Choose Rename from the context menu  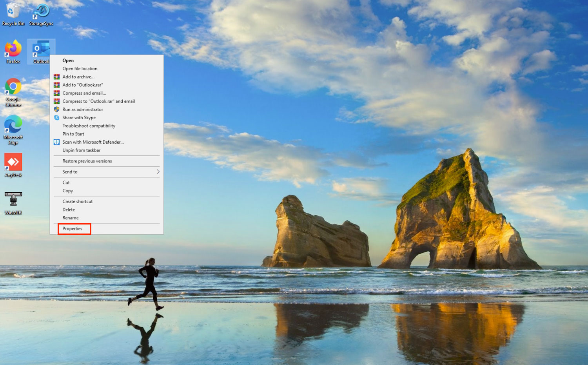pos(71,218)
